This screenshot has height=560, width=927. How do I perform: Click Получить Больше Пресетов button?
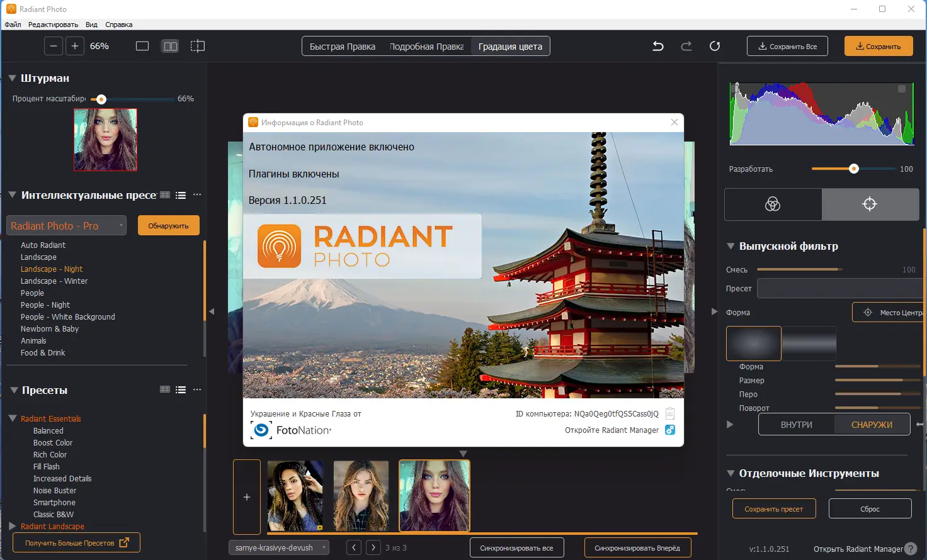click(x=76, y=543)
